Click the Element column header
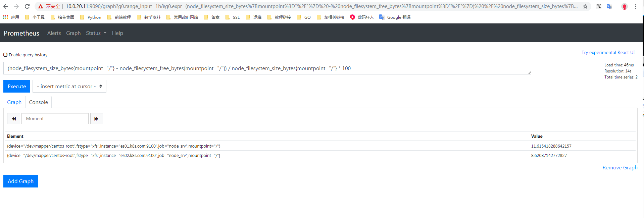 tap(15, 136)
